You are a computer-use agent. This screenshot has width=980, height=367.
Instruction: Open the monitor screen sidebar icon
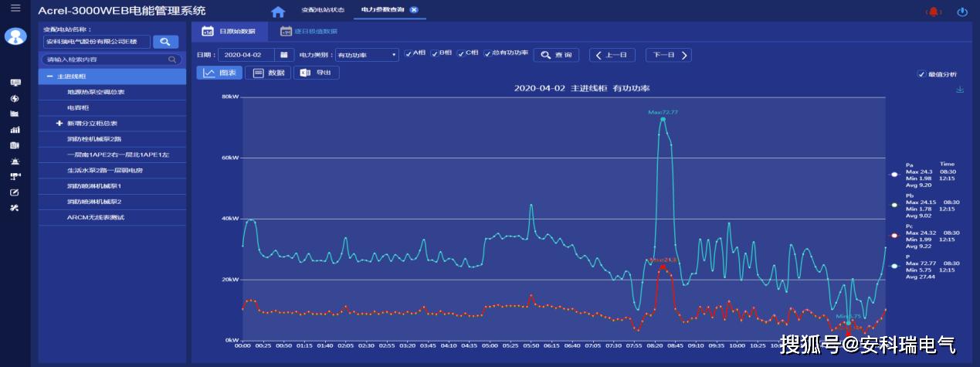click(x=15, y=82)
